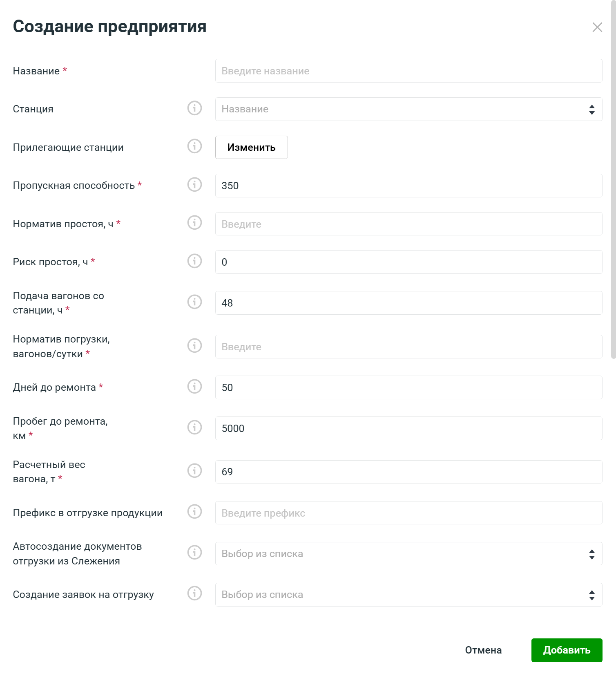Click the Норматив простоя input field

pos(408,224)
